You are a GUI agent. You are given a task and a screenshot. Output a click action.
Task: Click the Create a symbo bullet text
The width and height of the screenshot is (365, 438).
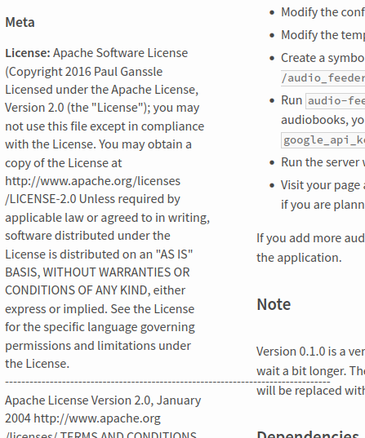[323, 58]
